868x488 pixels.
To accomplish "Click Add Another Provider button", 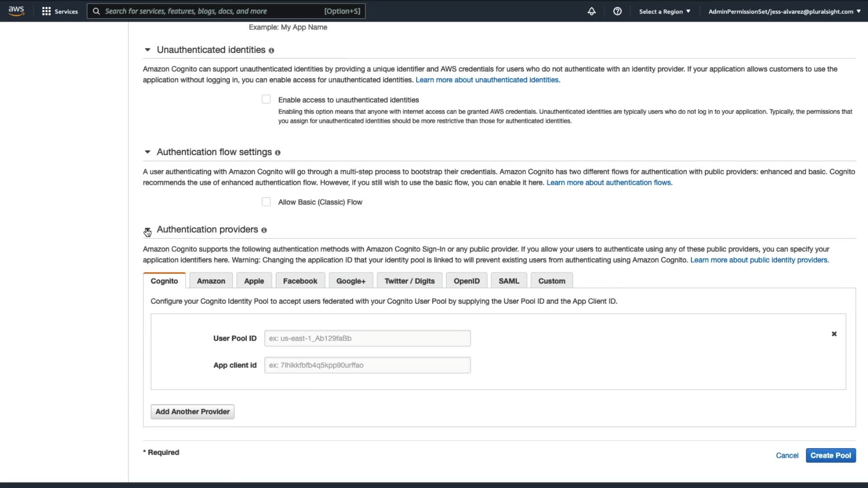I will click(x=192, y=412).
